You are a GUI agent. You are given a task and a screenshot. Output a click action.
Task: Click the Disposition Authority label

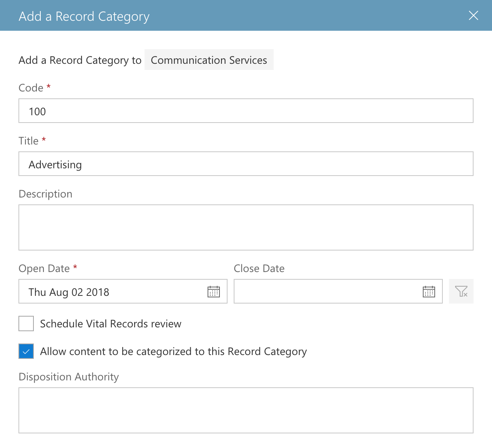click(x=69, y=377)
